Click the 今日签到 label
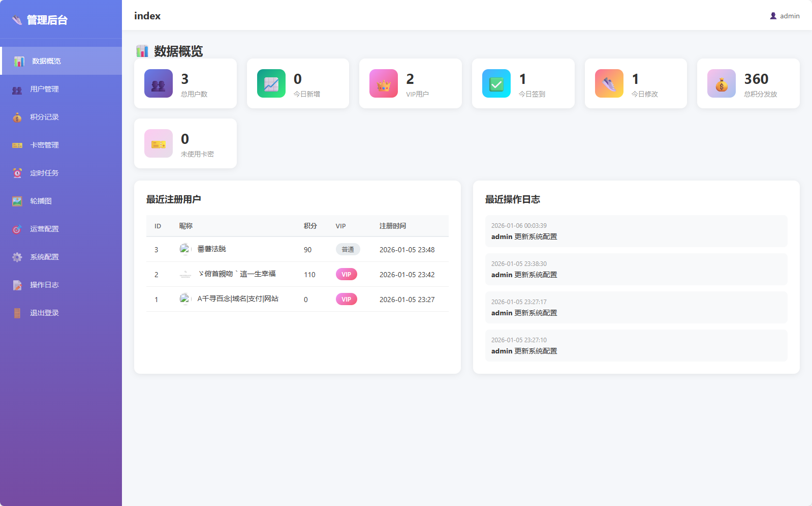Viewport: 812px width, 506px height. point(532,94)
